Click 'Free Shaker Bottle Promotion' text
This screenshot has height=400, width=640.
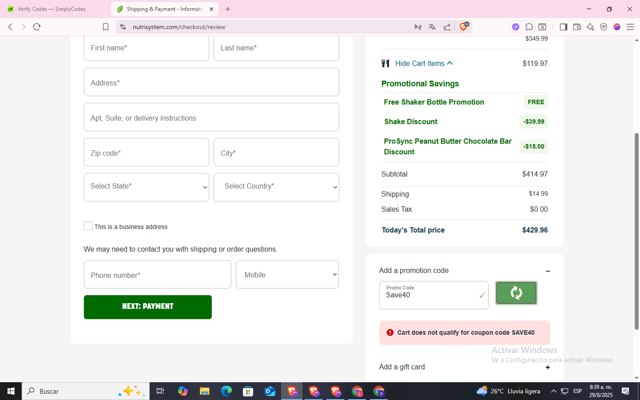tap(434, 102)
